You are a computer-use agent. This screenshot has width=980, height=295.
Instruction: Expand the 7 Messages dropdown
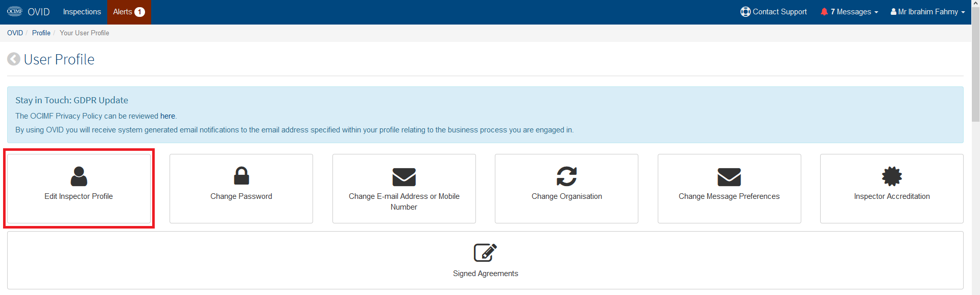point(849,12)
